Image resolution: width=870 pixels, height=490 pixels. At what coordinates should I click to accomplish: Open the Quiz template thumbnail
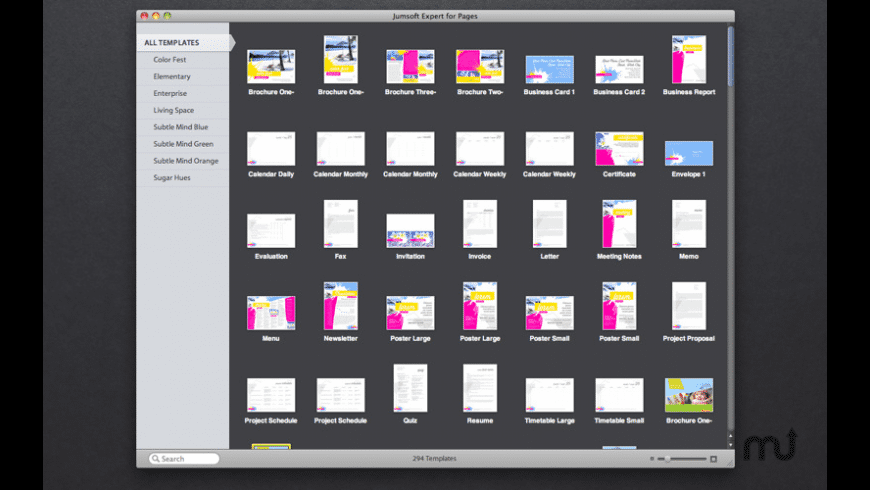[x=410, y=388]
